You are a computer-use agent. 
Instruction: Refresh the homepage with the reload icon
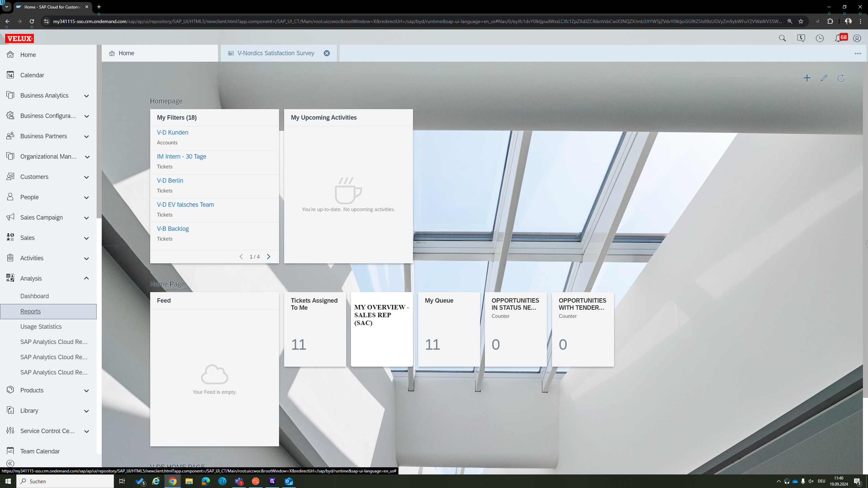(841, 78)
